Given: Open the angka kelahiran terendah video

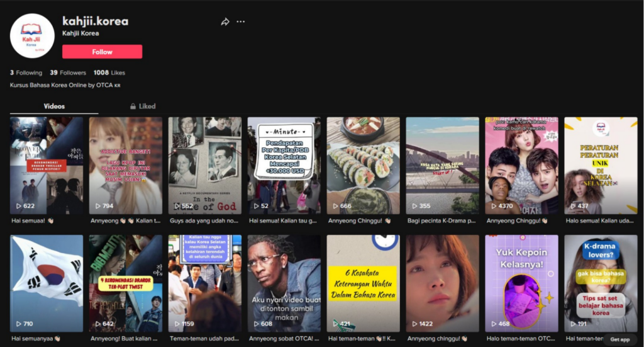Looking at the screenshot, I should [x=205, y=283].
